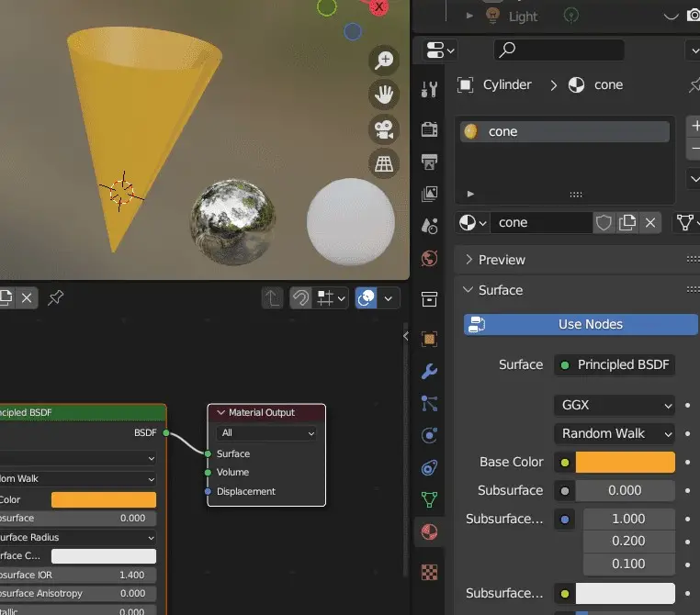Toggle snap in the node editor
Image resolution: width=700 pixels, height=615 pixels.
pyautogui.click(x=301, y=298)
